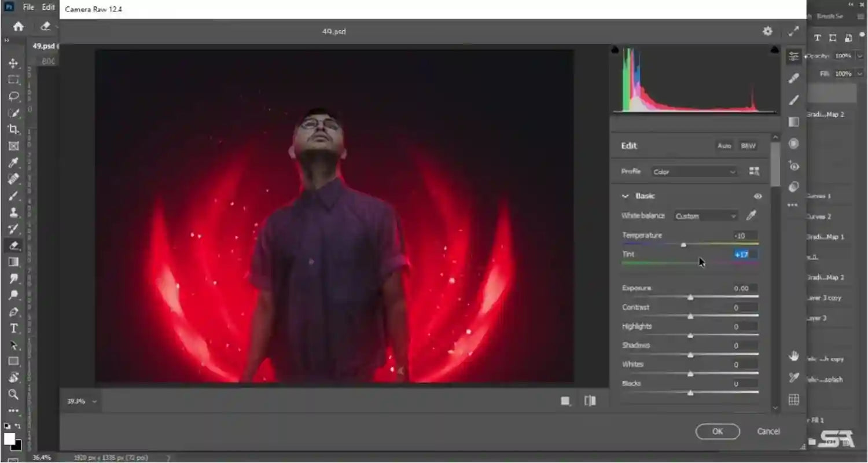Apply Auto adjustments

724,146
